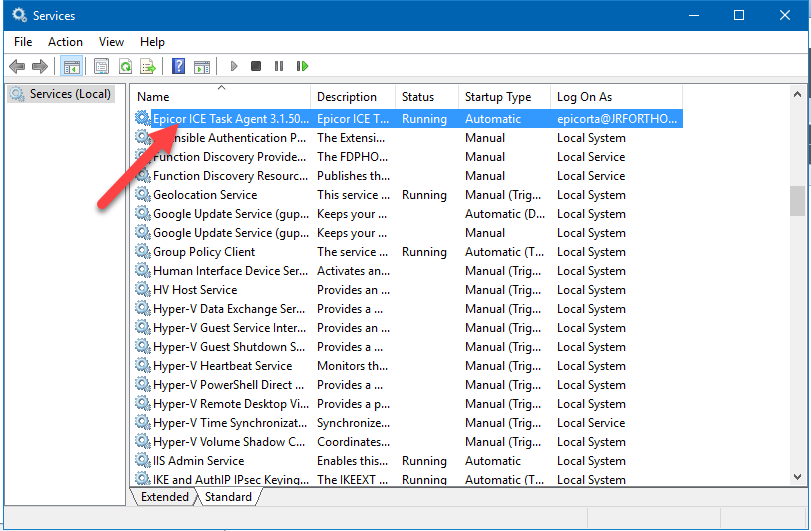Select the Hyper-V Guest Shutdown Service
Viewport: 811px width, 531px height.
tap(408, 346)
